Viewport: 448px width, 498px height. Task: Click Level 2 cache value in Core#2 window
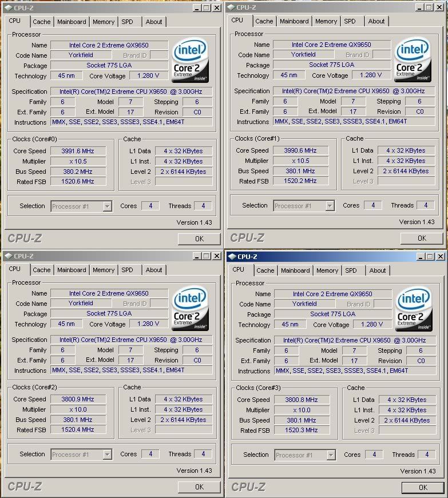pyautogui.click(x=183, y=420)
